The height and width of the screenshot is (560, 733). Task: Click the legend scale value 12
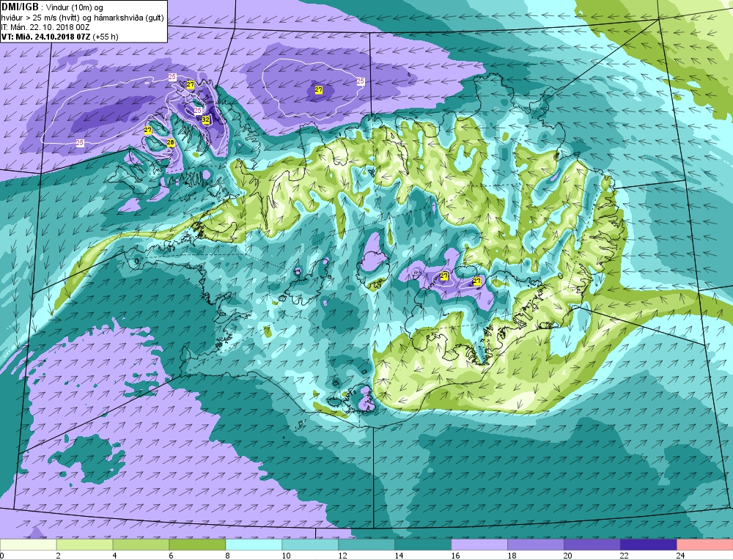point(342,556)
